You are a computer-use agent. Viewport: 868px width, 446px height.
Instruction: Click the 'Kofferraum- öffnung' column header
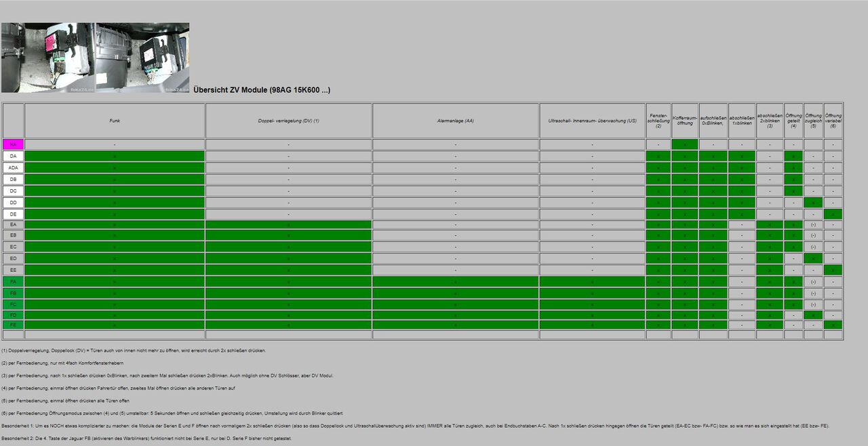pyautogui.click(x=685, y=121)
